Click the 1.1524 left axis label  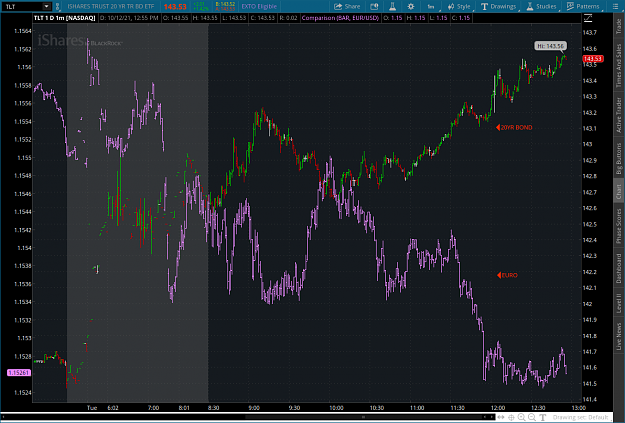tap(23, 392)
